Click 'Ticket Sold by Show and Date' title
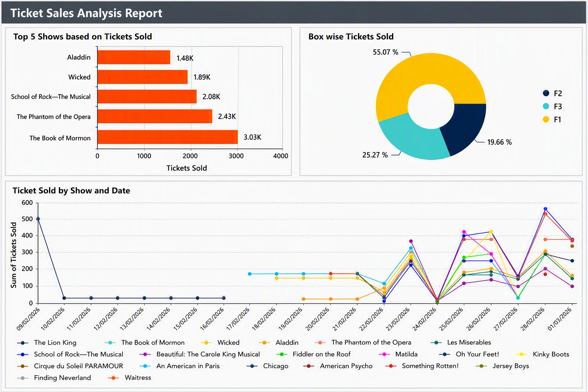The height and width of the screenshot is (392, 588). point(71,191)
